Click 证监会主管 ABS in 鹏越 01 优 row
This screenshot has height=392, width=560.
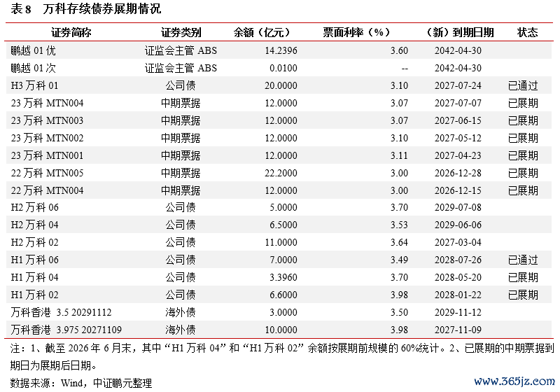coord(181,50)
